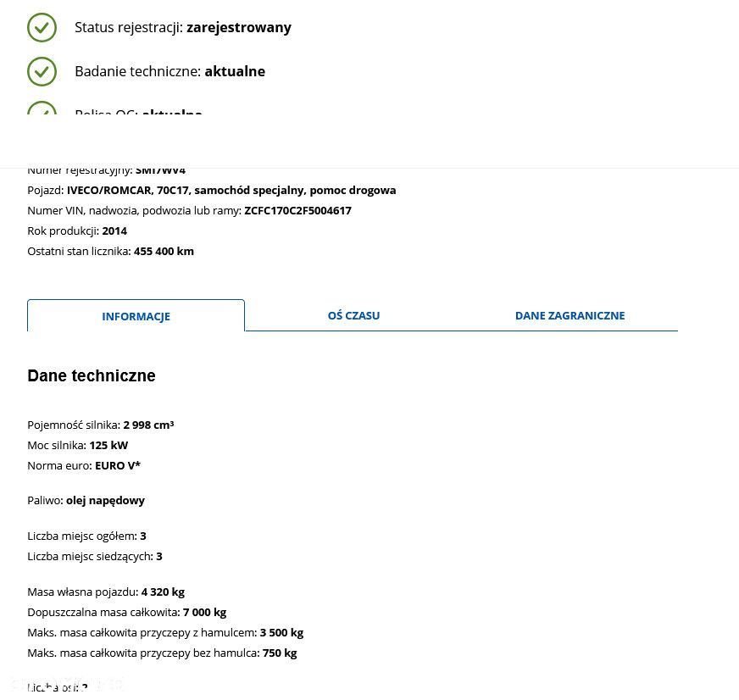
Task: Click the odometer reading 455 400 km
Action: 164,251
